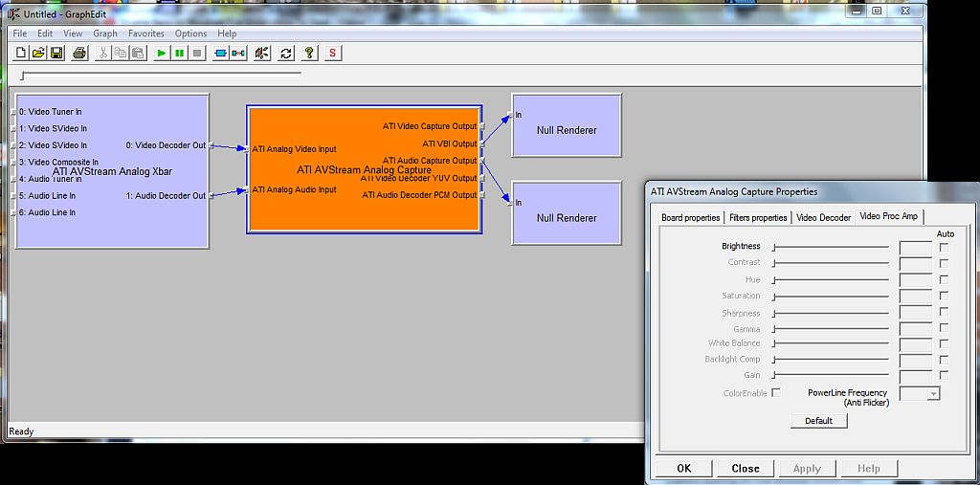Screen dimensions: 980x485
Task: Click the Contrast slider thumb
Action: [x=773, y=263]
